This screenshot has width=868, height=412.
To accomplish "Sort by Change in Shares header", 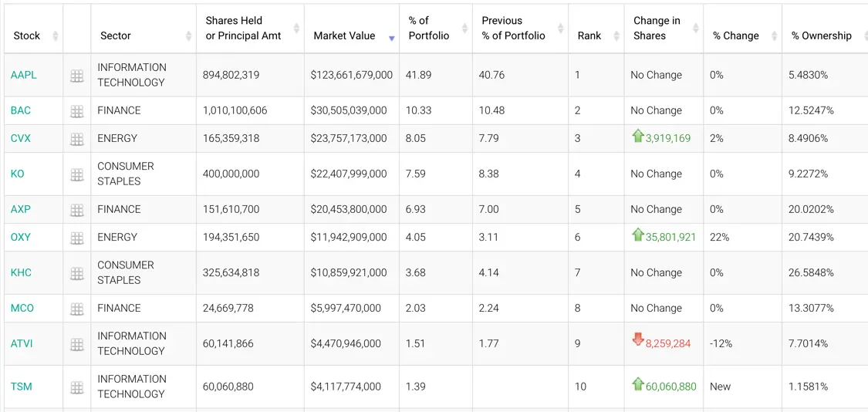I will [x=657, y=28].
